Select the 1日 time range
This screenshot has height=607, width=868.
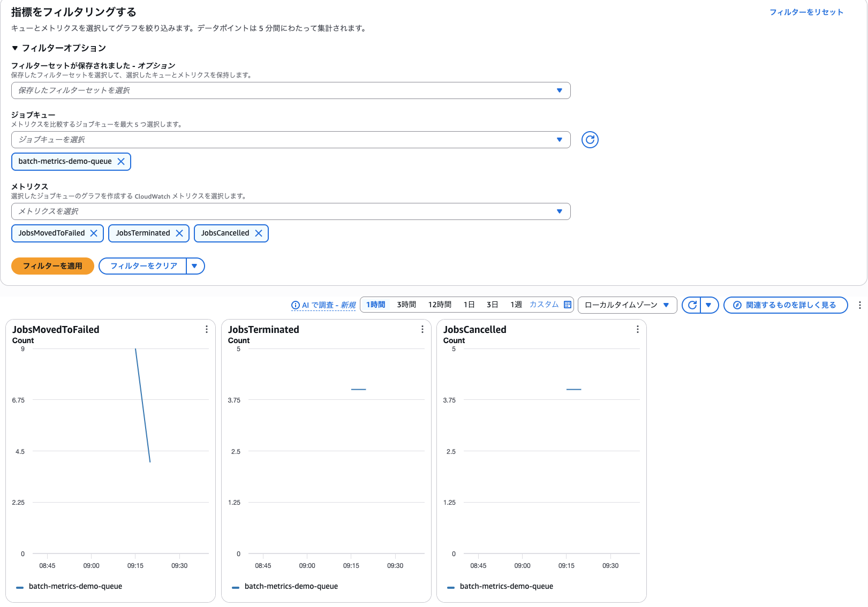(x=469, y=305)
